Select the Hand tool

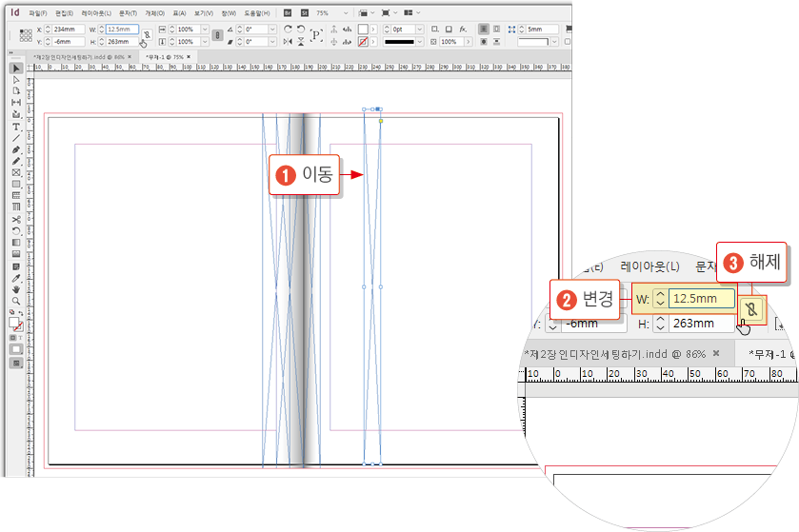[16, 289]
